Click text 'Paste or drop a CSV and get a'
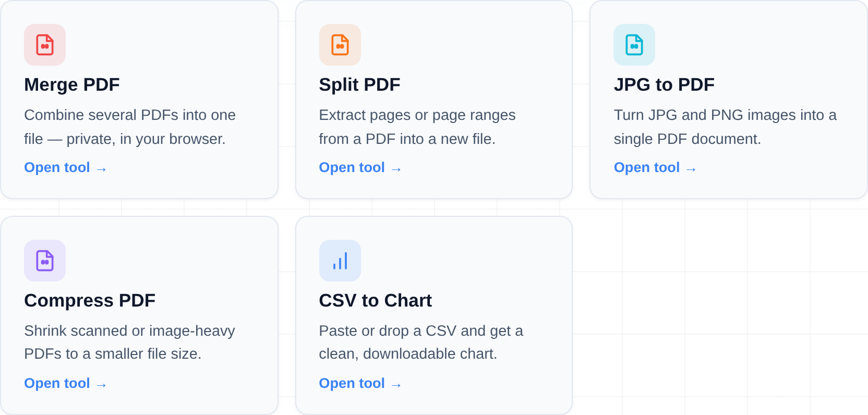This screenshot has height=415, width=868. [421, 331]
